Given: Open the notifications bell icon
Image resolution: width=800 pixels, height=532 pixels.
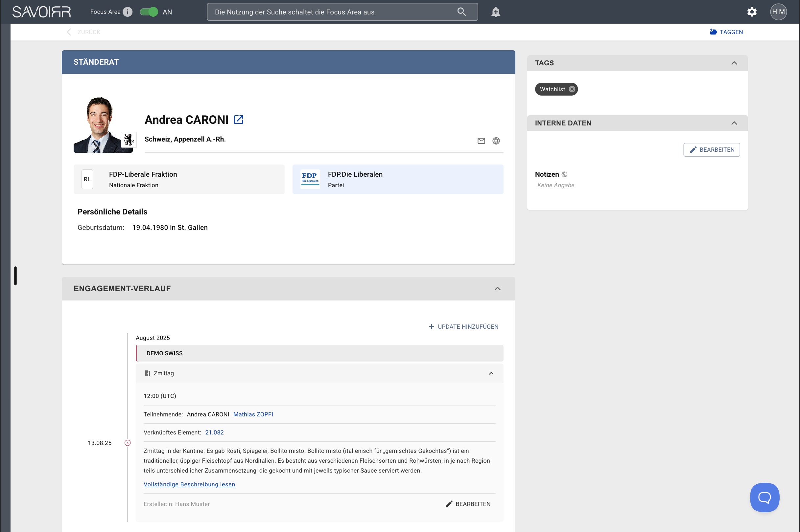Looking at the screenshot, I should tap(496, 12).
